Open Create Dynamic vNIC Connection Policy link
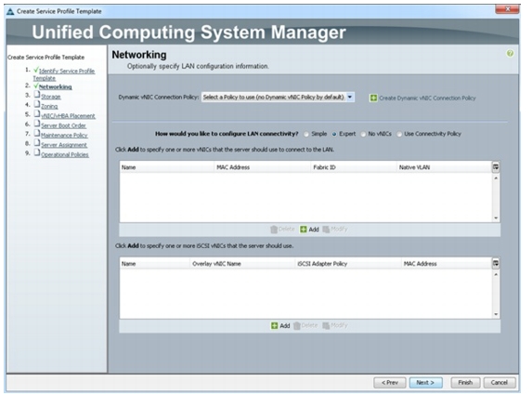This screenshot has height=394, width=532. click(427, 98)
